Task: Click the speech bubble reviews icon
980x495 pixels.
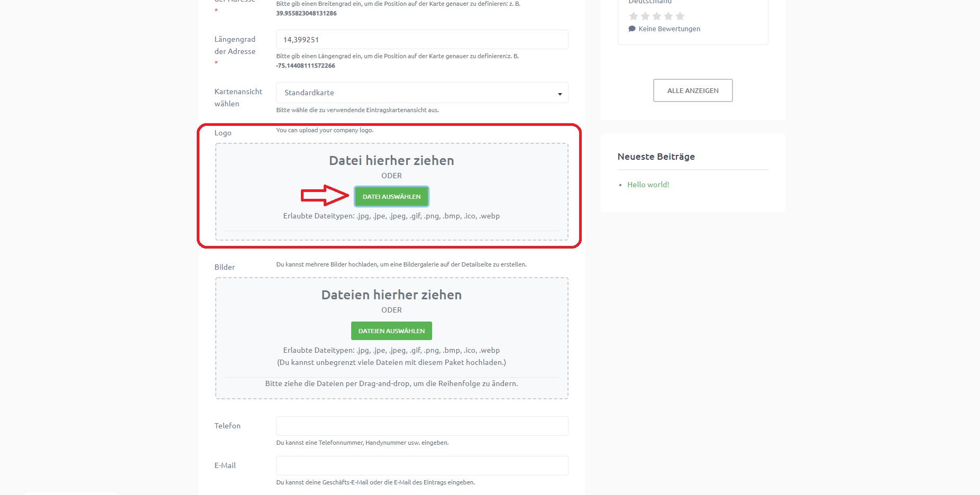Action: tap(631, 29)
